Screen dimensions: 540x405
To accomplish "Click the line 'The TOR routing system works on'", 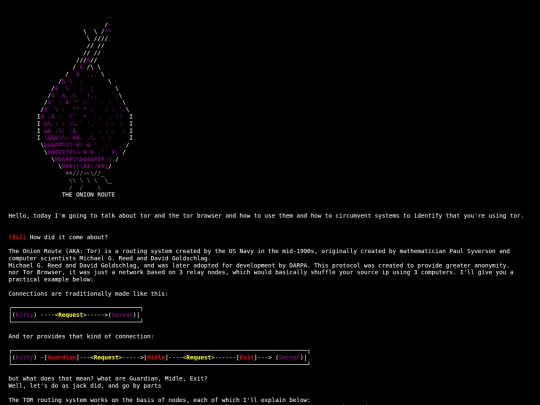I will [x=159, y=400].
